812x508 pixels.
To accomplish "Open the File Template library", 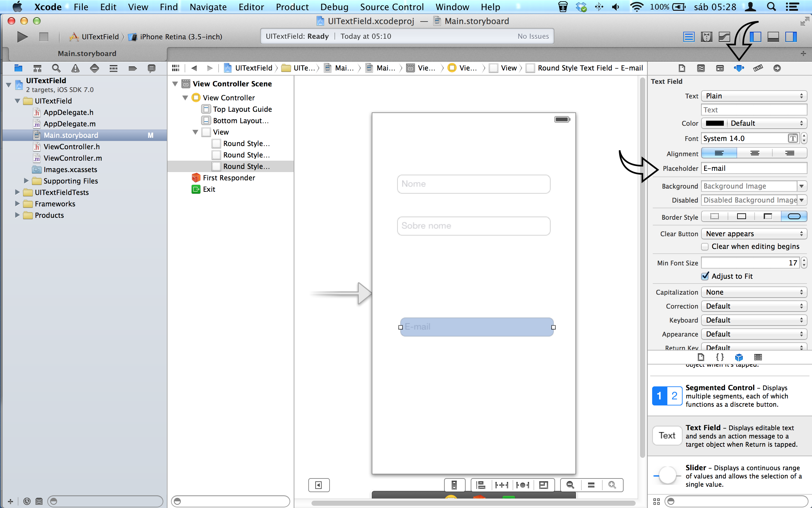I will (701, 357).
